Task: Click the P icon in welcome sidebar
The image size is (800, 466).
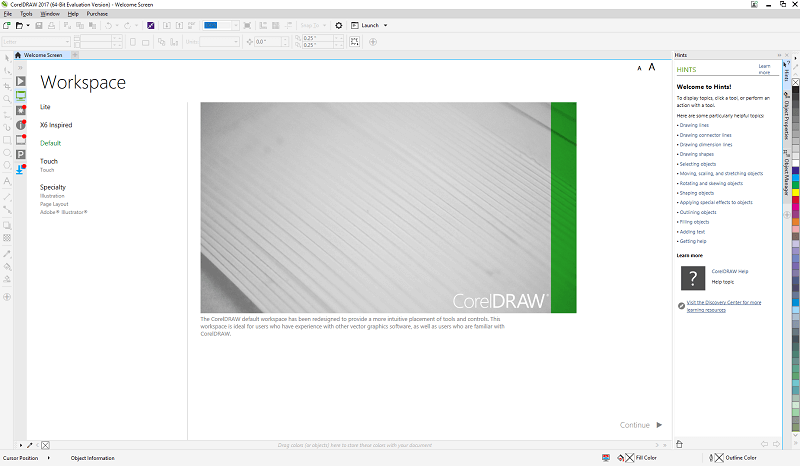Action: (20, 155)
